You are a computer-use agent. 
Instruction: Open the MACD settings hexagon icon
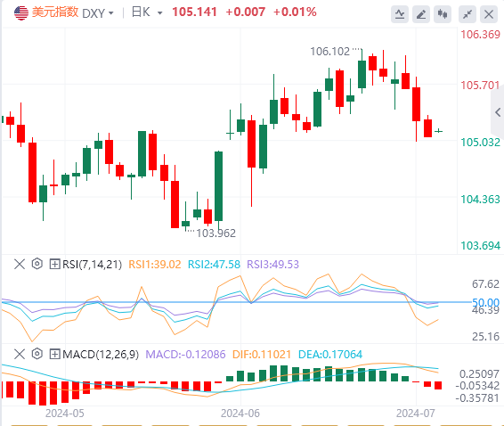click(37, 354)
